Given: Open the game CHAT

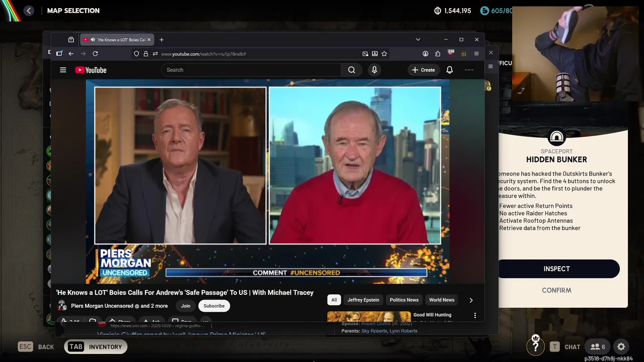Looking at the screenshot, I should pos(565,347).
